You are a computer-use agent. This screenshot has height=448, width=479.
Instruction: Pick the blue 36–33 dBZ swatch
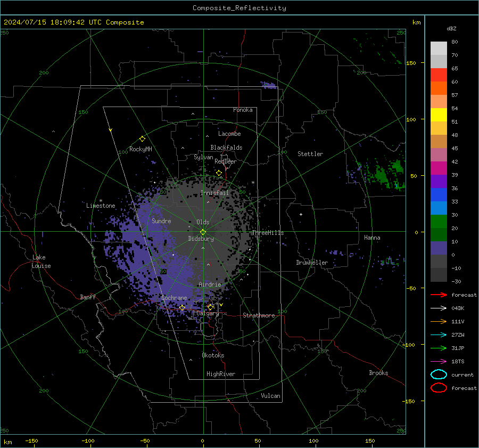tap(439, 195)
